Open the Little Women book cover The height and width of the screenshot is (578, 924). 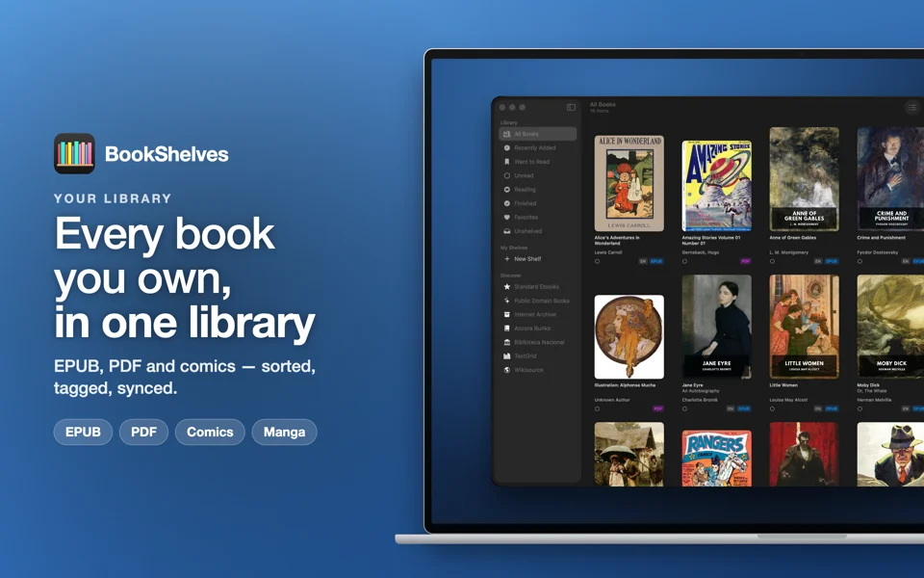tap(804, 327)
